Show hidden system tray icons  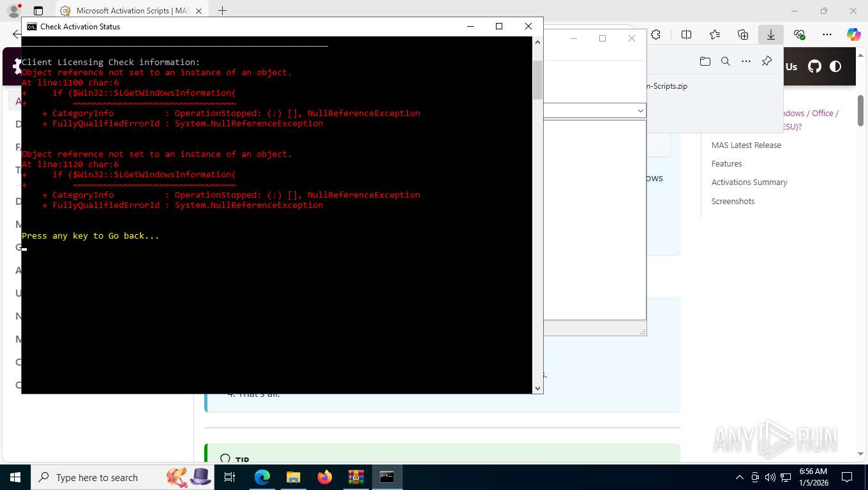click(x=740, y=477)
